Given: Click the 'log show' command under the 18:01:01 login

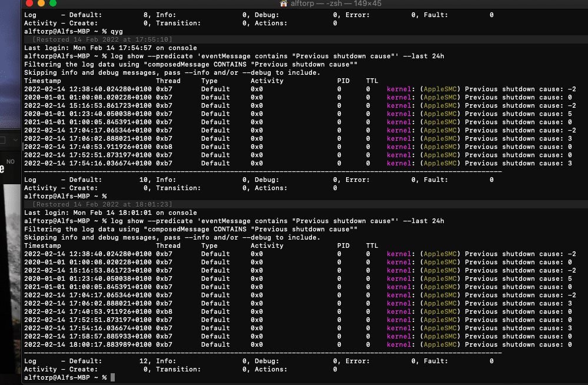Looking at the screenshot, I should pos(277,221).
